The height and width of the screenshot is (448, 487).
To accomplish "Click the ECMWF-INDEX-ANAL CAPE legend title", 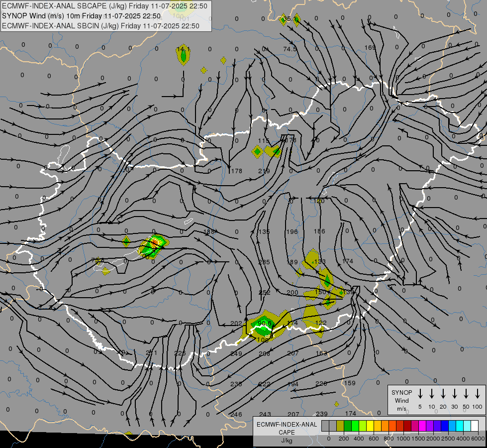I will pos(287,428).
